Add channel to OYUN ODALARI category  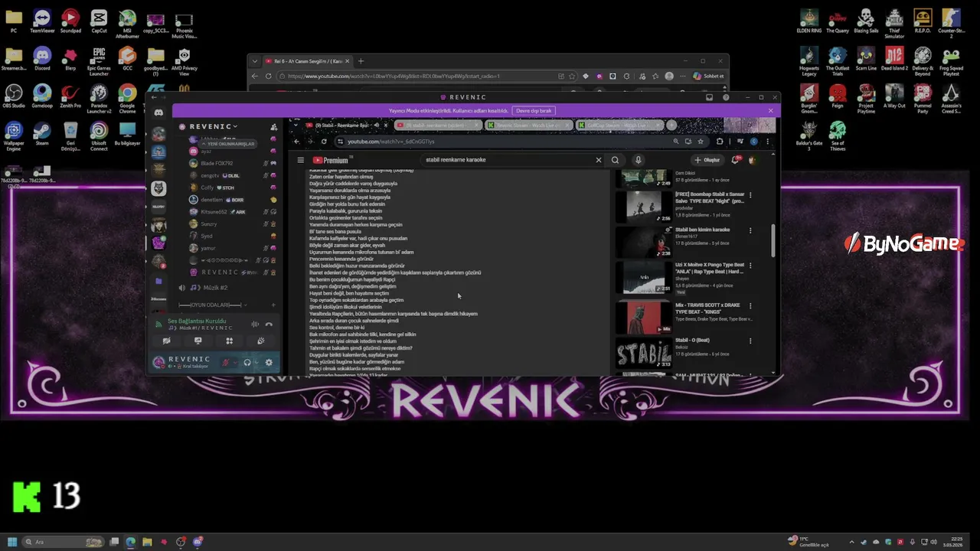[273, 305]
